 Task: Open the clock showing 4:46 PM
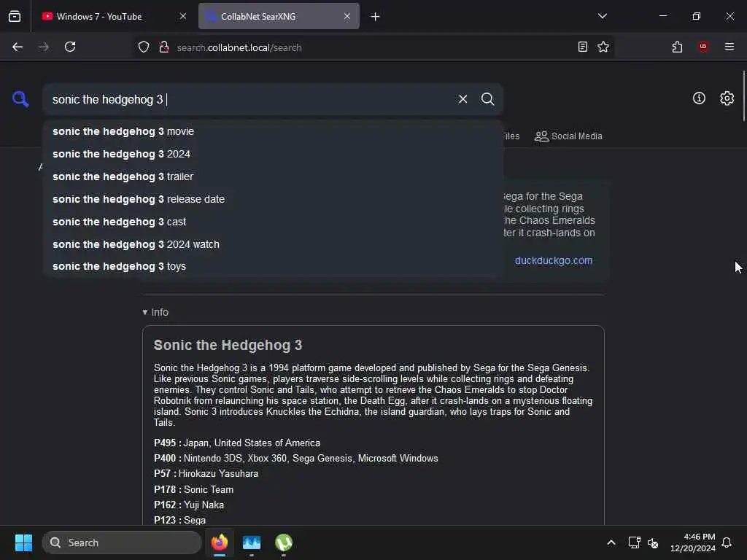coord(693,542)
